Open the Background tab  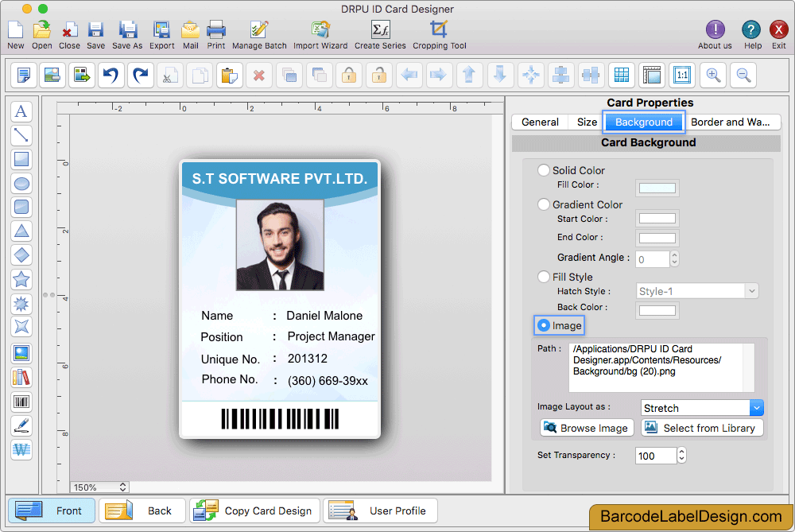(x=644, y=122)
